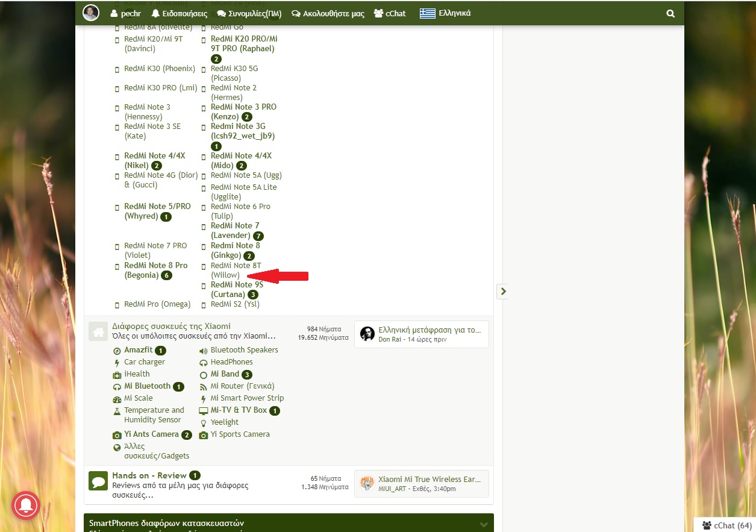The image size is (756, 532).
Task: Click the Car charger bolt icon
Action: [117, 362]
